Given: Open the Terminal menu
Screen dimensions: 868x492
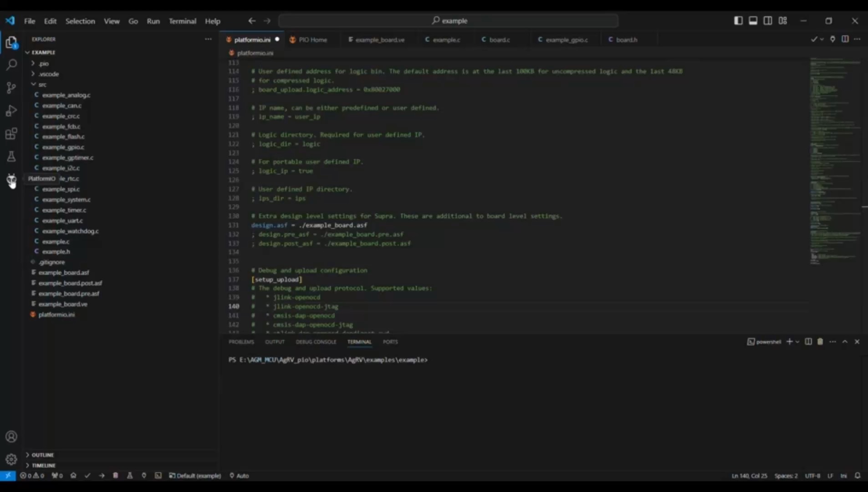Looking at the screenshot, I should click(182, 21).
